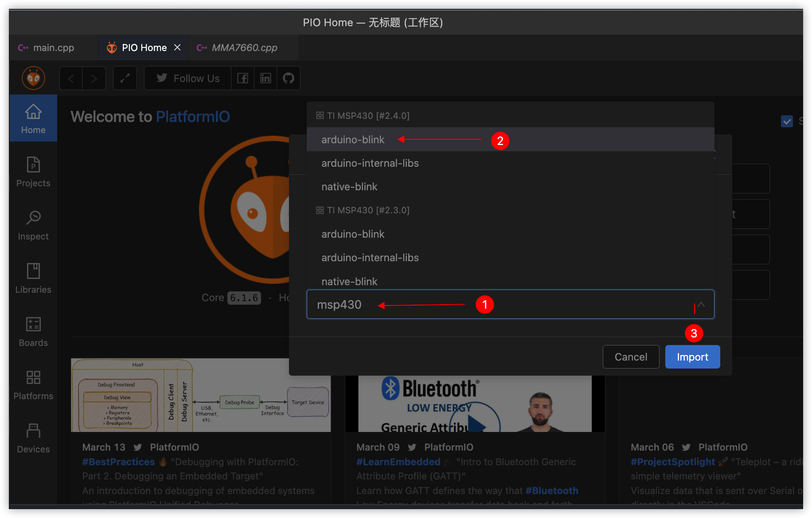Click the PlatformIO link in welcome heading

tap(193, 117)
